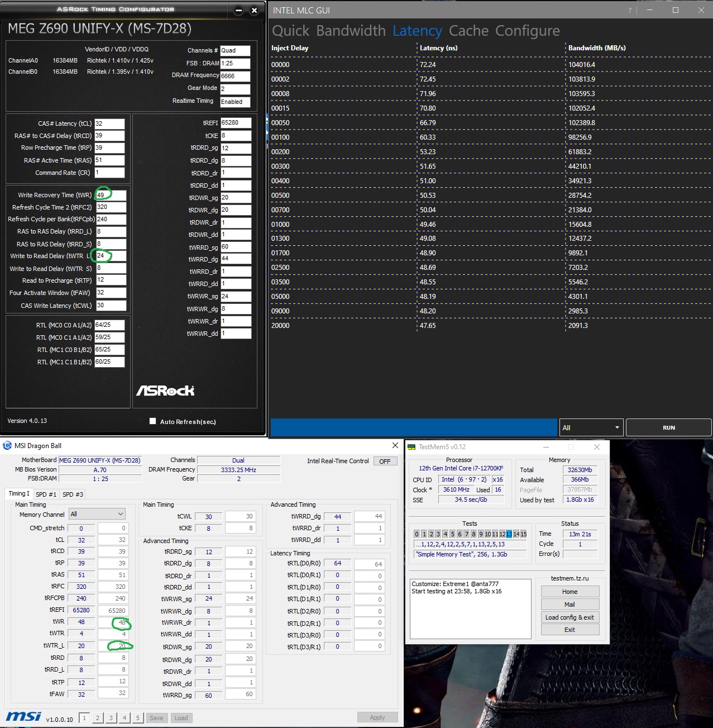Switch to the SPD #3 tab
Screen dimensions: 713x728
click(x=73, y=494)
